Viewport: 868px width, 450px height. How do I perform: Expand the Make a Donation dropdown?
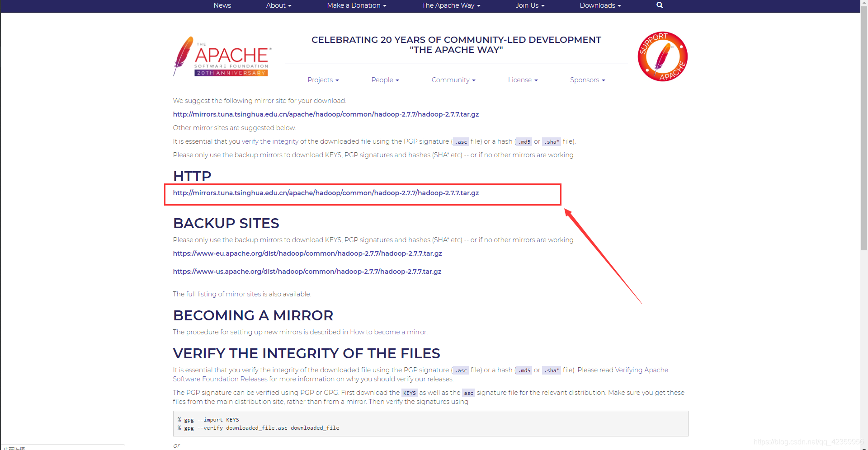[x=357, y=5]
